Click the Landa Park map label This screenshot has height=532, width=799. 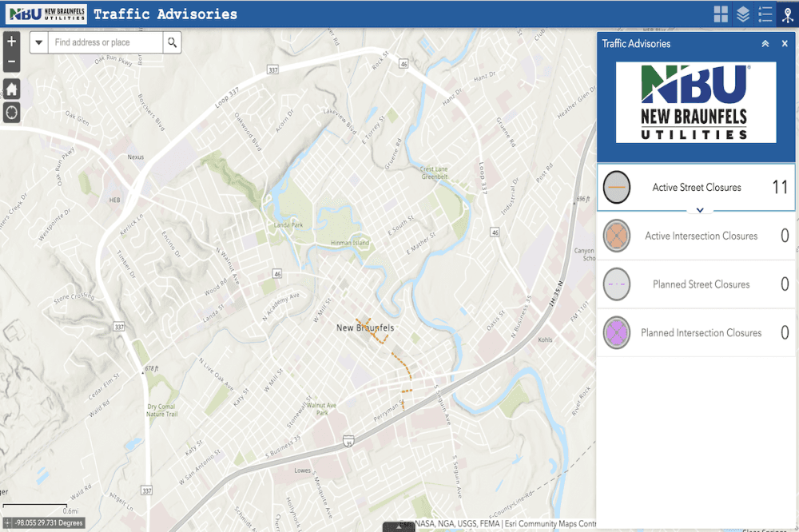click(x=288, y=224)
